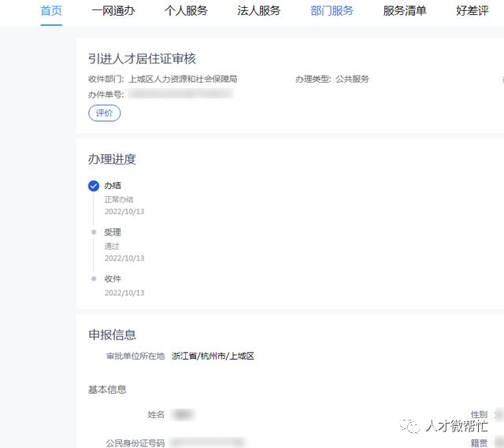
Task: Click the date under 收件 step
Action: point(124,293)
